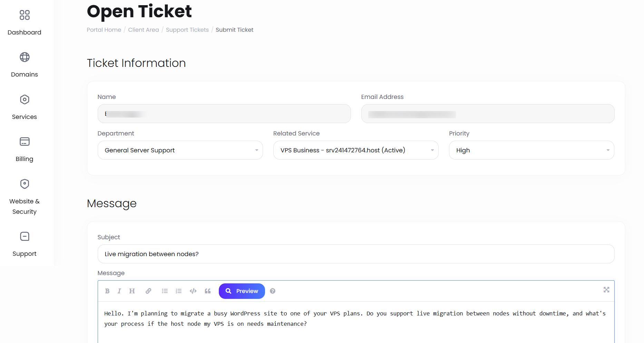Click the Message section heading
Screen dimensions: 644x343
tap(112, 204)
